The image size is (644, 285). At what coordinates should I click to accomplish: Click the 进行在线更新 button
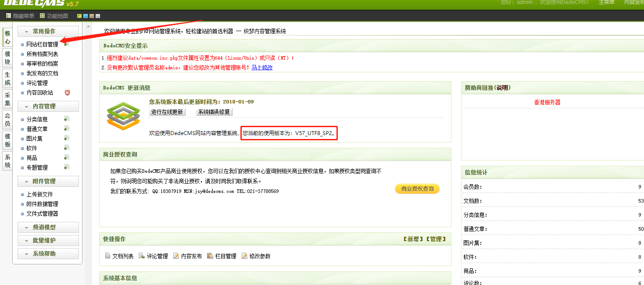tap(167, 112)
